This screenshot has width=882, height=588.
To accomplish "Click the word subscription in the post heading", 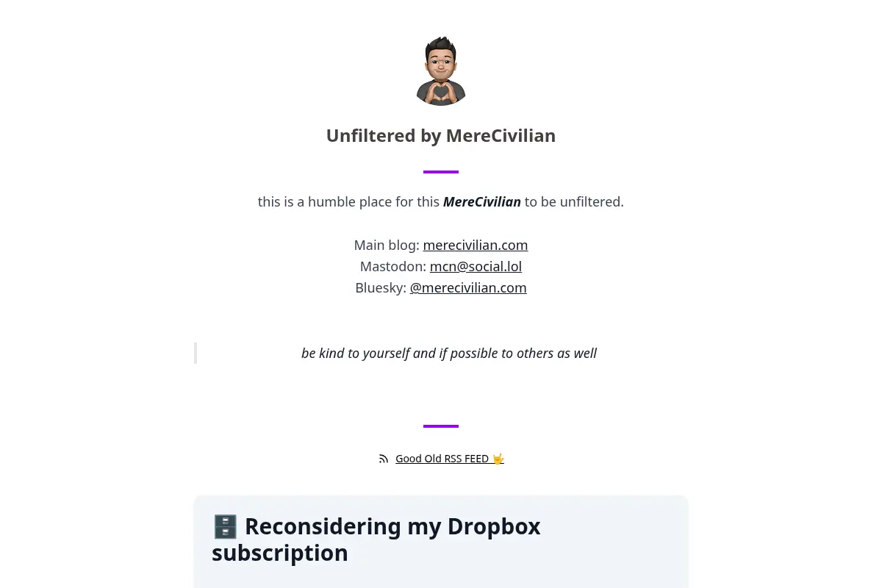I will [280, 553].
